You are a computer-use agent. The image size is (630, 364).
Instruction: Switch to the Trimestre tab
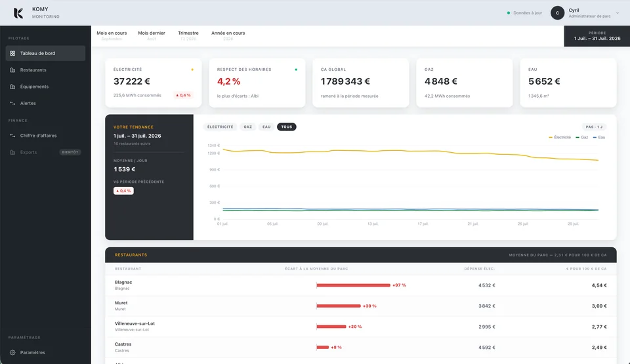tap(188, 35)
